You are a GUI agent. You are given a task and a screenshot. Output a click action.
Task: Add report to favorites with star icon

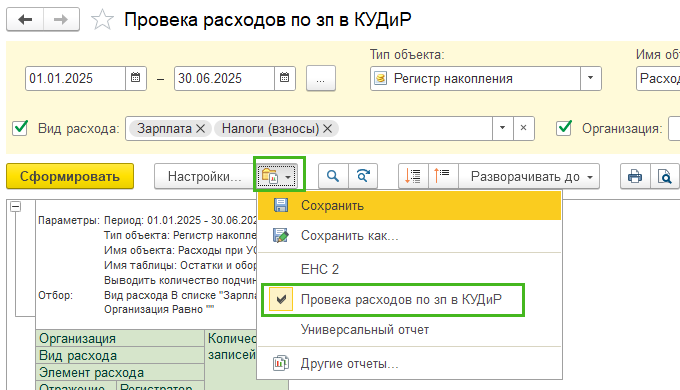(102, 20)
